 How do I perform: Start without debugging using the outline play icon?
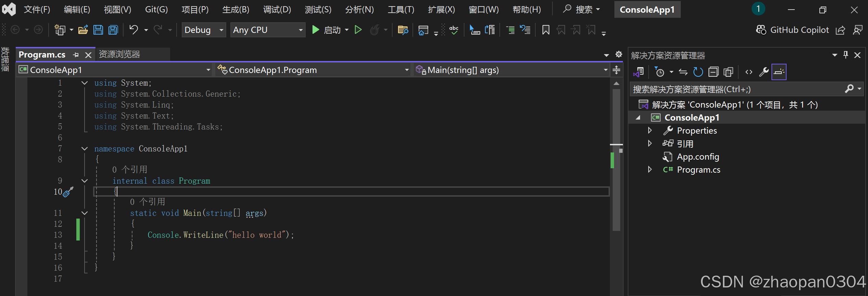[358, 30]
